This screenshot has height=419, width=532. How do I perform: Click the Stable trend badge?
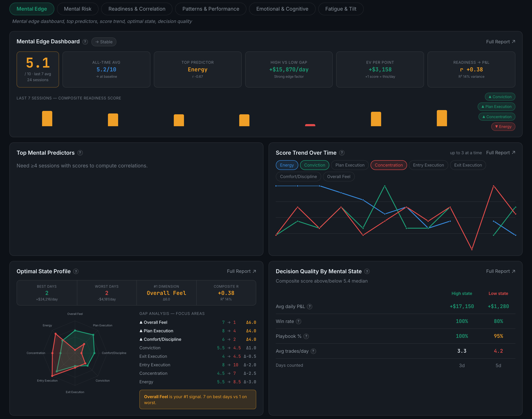(104, 42)
